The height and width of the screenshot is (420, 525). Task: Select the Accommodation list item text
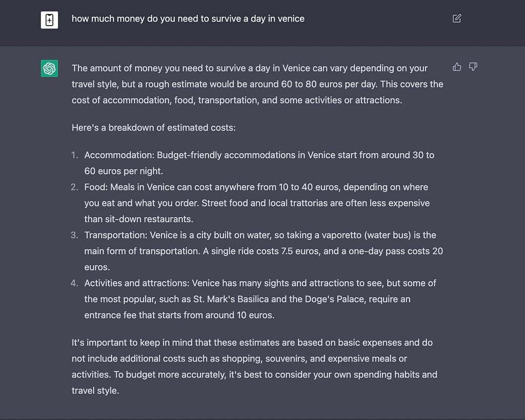(x=259, y=163)
